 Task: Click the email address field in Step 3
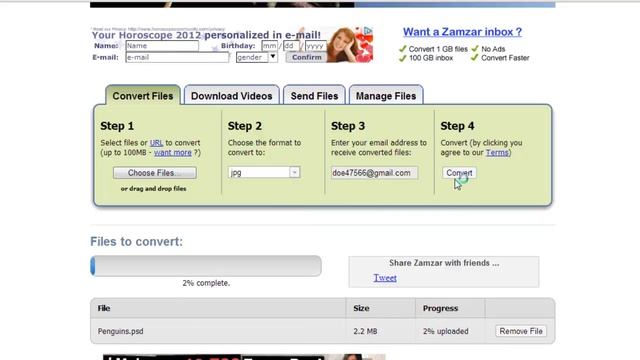[x=374, y=173]
